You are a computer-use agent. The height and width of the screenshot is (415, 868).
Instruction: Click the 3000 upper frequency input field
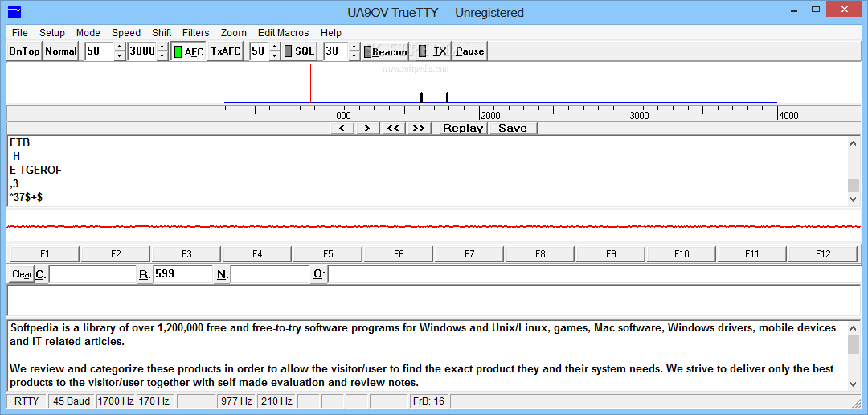pos(141,51)
